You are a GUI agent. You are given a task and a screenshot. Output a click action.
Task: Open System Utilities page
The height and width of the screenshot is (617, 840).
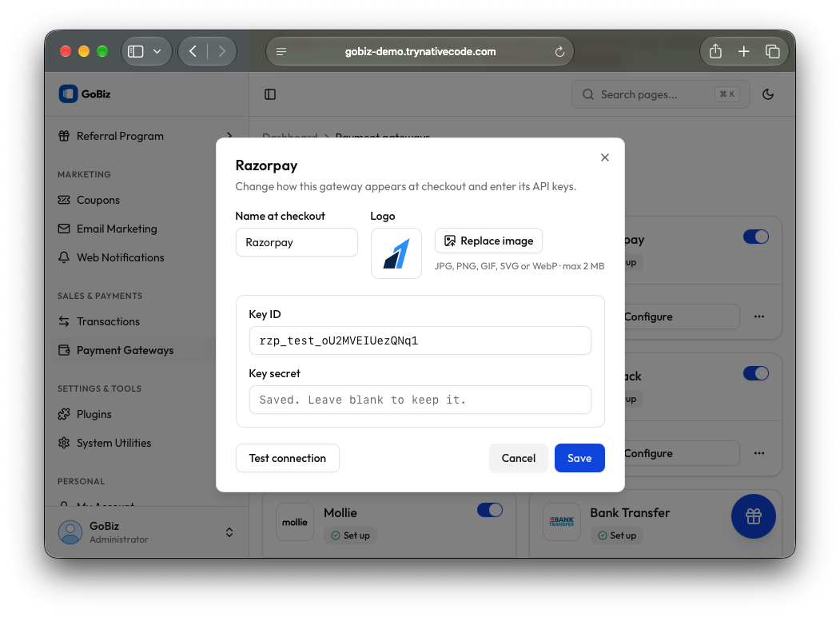113,443
